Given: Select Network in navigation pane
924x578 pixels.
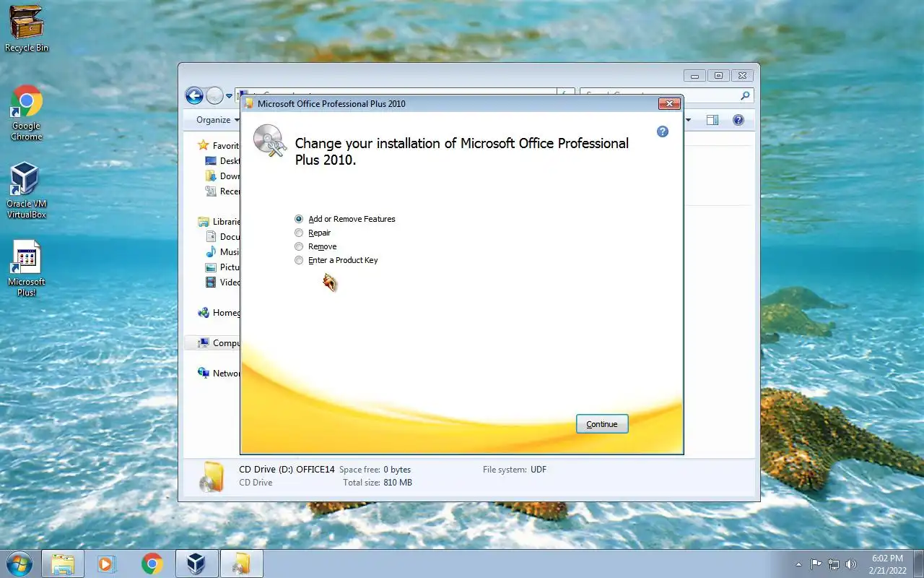Looking at the screenshot, I should coord(218,374).
